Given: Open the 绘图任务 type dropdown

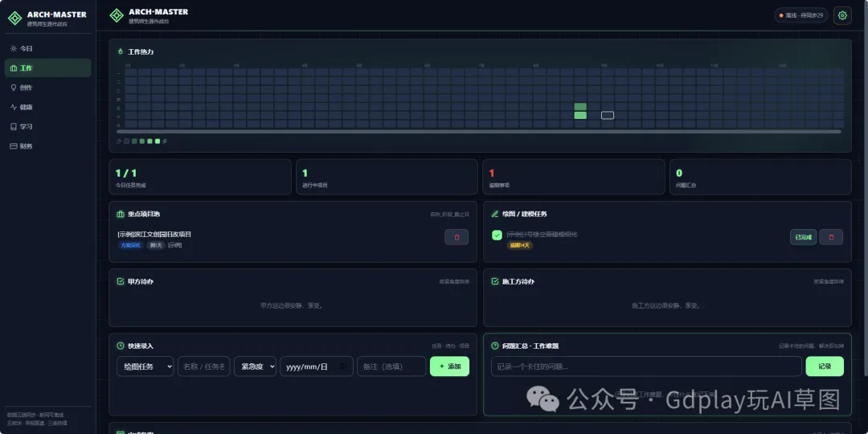Looking at the screenshot, I should click(145, 366).
